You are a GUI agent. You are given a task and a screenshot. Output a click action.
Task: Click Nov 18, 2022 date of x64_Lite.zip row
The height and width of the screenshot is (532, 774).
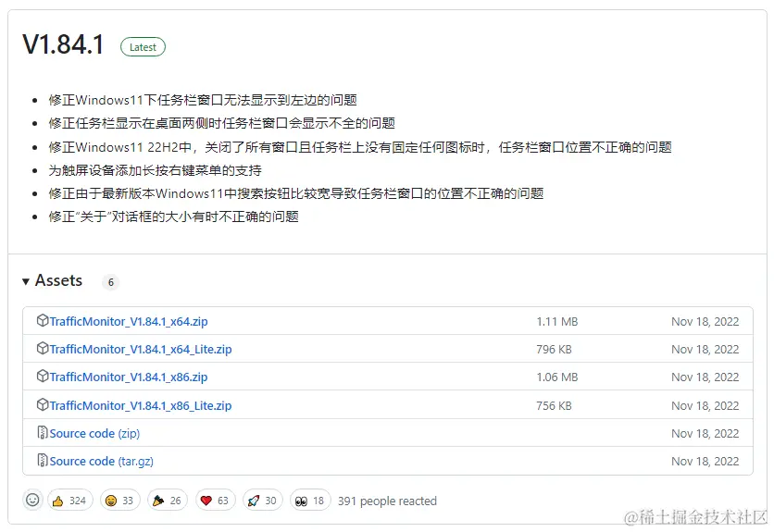[705, 350]
